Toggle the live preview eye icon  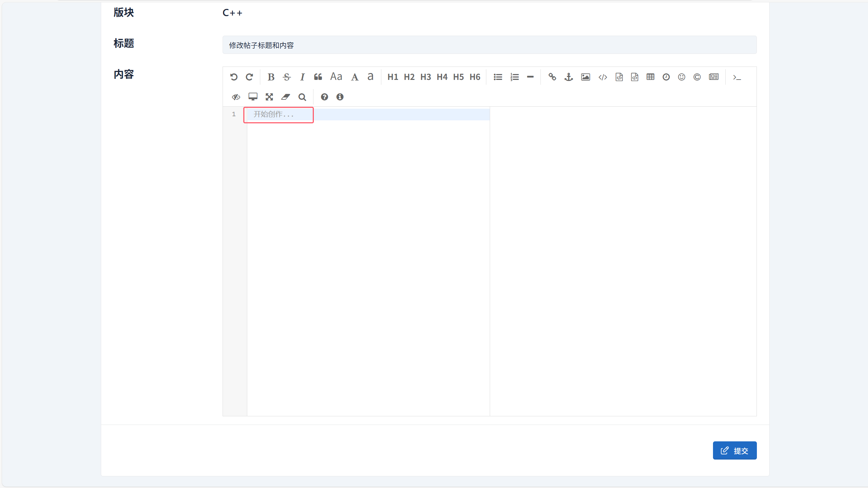click(x=236, y=97)
